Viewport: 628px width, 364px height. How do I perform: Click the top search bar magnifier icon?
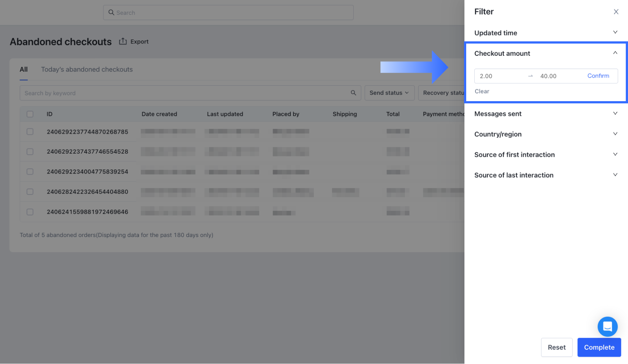(111, 13)
